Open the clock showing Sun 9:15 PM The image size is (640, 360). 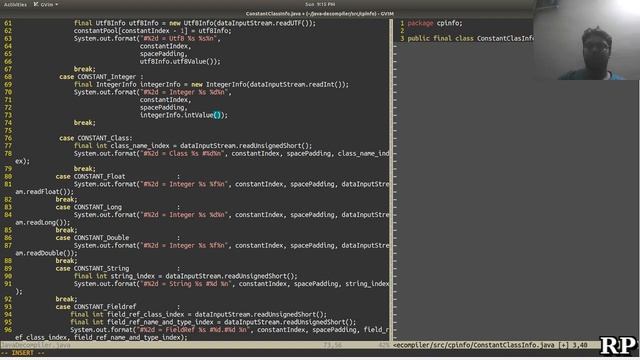[x=320, y=4]
